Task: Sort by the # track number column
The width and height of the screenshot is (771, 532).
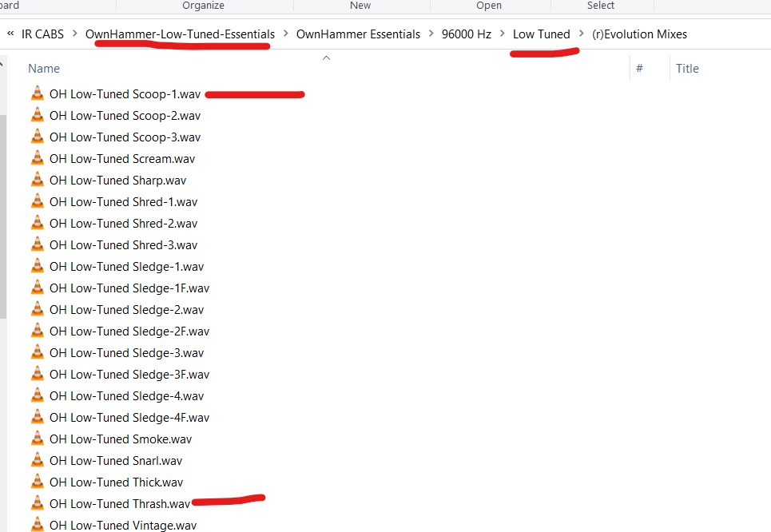Action: pos(639,69)
